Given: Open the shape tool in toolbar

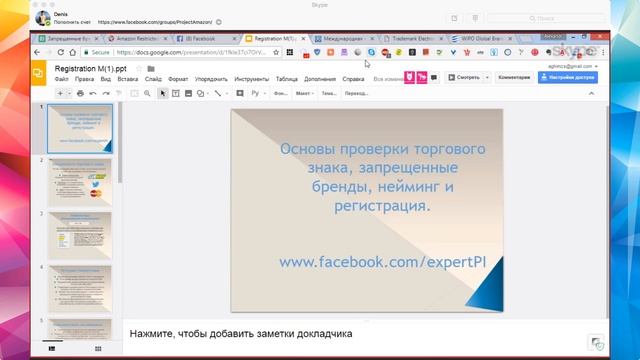Looking at the screenshot, I should [200, 93].
